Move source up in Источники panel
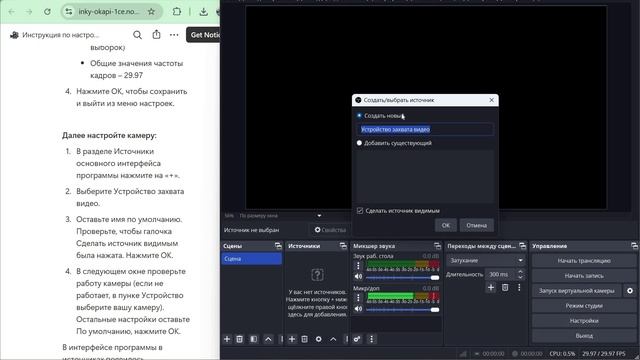 pyautogui.click(x=333, y=339)
